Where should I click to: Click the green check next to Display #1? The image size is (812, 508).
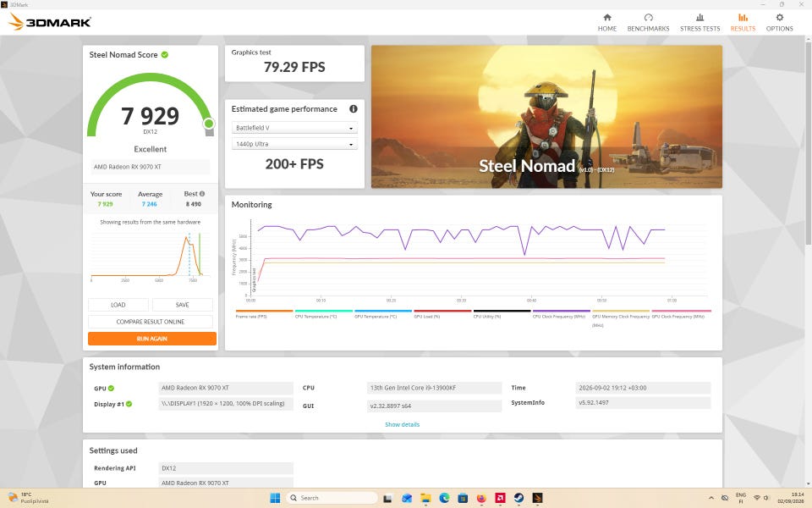pos(129,404)
